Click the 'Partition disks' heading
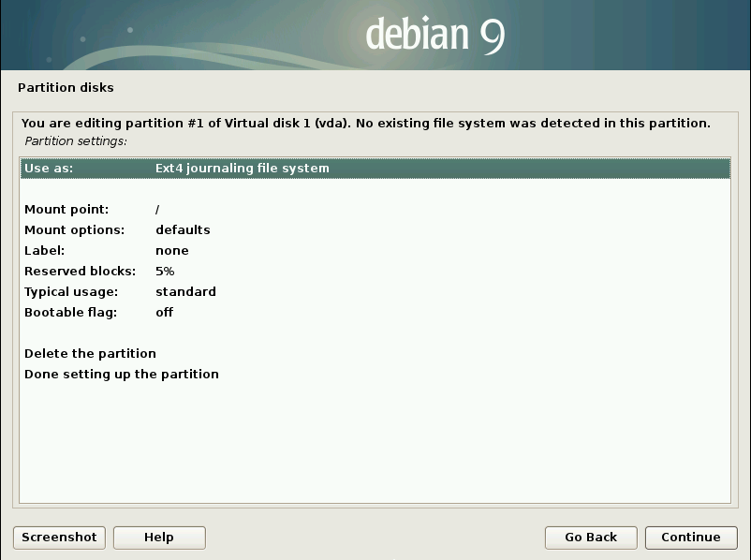This screenshot has width=751, height=560. point(66,88)
